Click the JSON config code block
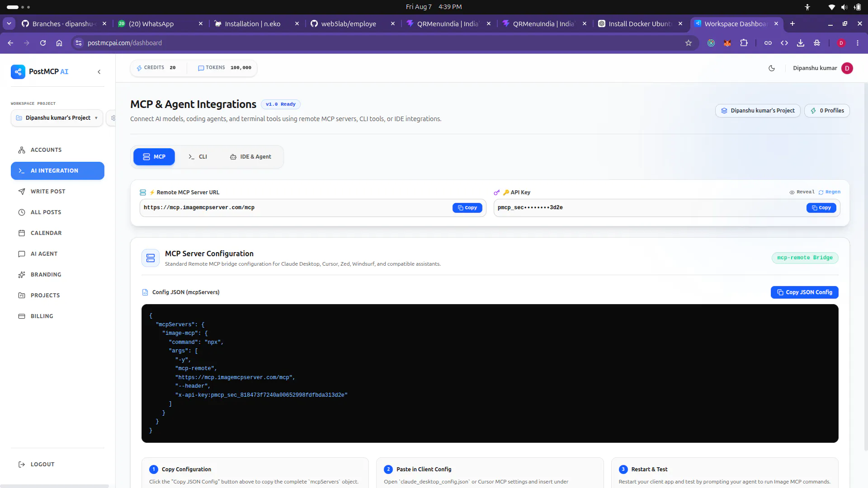Viewport: 868px width, 488px height. [x=490, y=373]
